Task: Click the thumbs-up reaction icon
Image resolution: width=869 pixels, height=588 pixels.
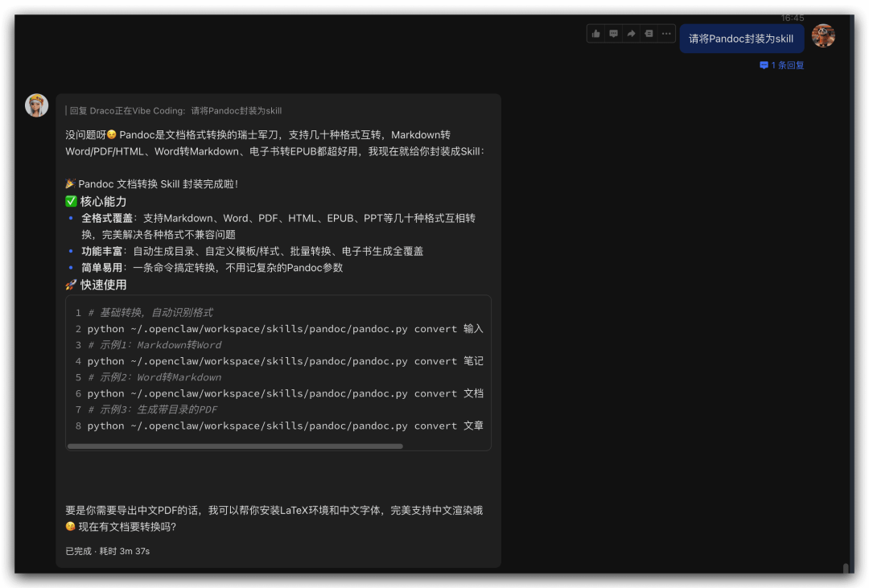Action: 596,34
